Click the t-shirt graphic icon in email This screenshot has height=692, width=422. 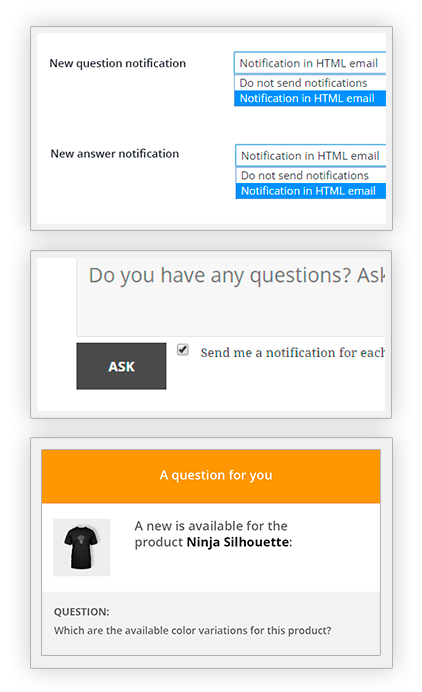81,548
